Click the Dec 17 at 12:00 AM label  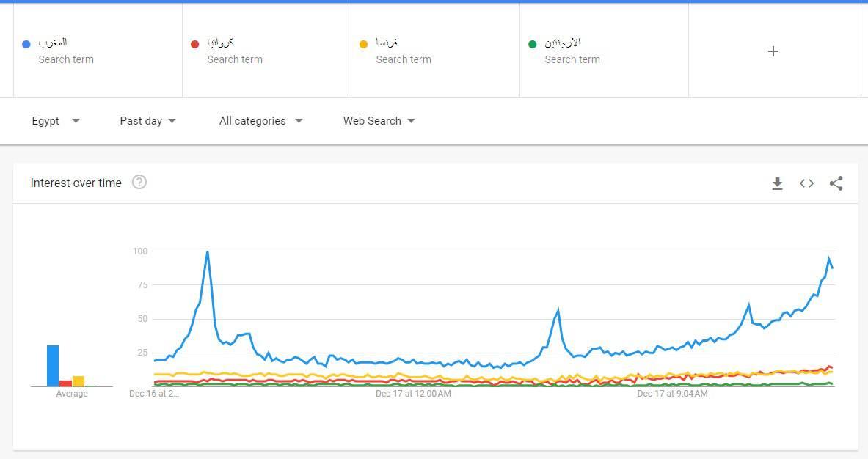point(413,394)
